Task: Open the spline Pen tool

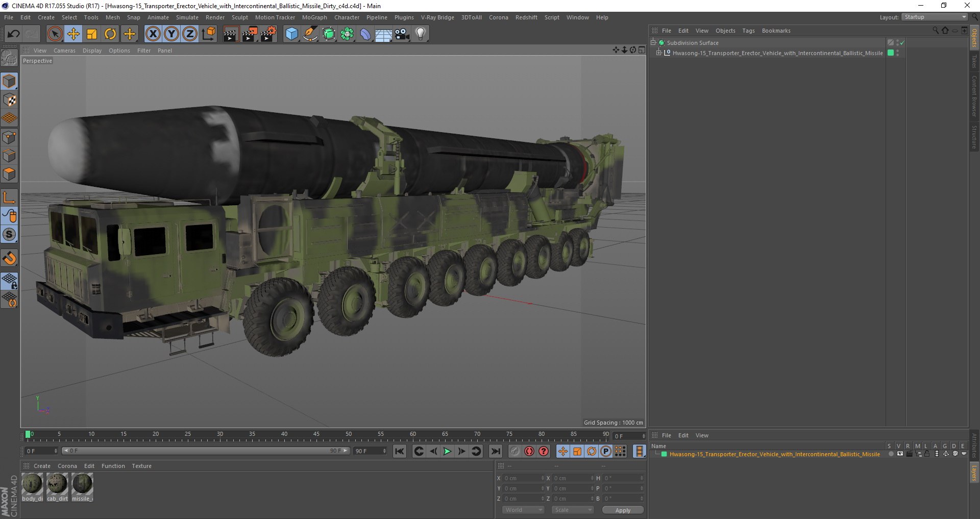Action: (x=310, y=34)
